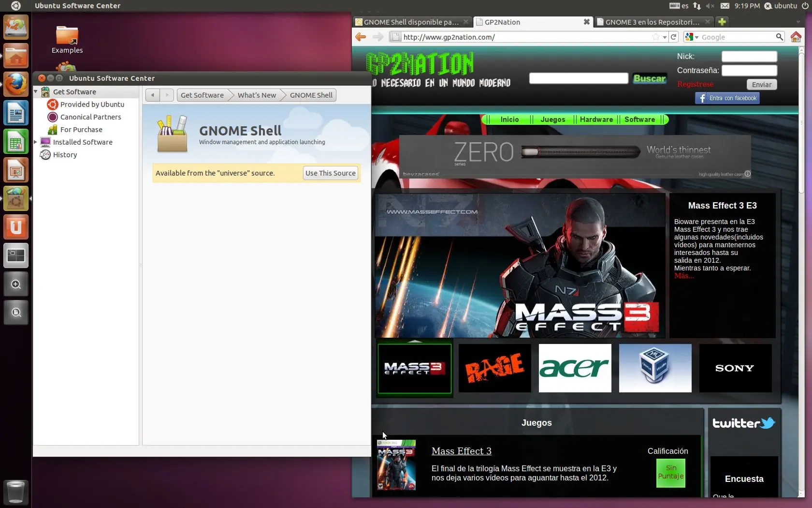812x508 pixels.
Task: Open the power session menu icon
Action: (805, 6)
